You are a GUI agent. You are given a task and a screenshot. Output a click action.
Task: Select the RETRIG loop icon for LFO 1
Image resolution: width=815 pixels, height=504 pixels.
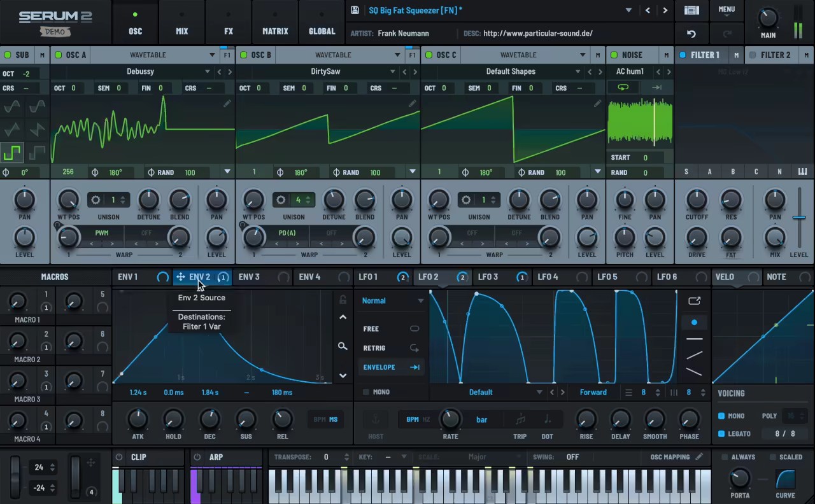coord(414,347)
